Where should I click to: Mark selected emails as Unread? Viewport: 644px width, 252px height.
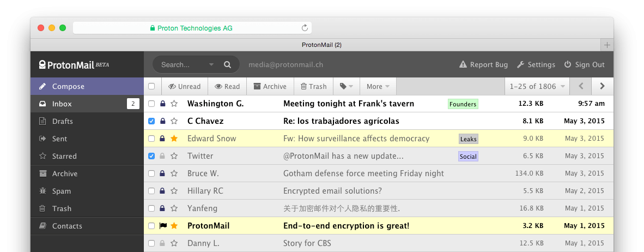(x=185, y=86)
